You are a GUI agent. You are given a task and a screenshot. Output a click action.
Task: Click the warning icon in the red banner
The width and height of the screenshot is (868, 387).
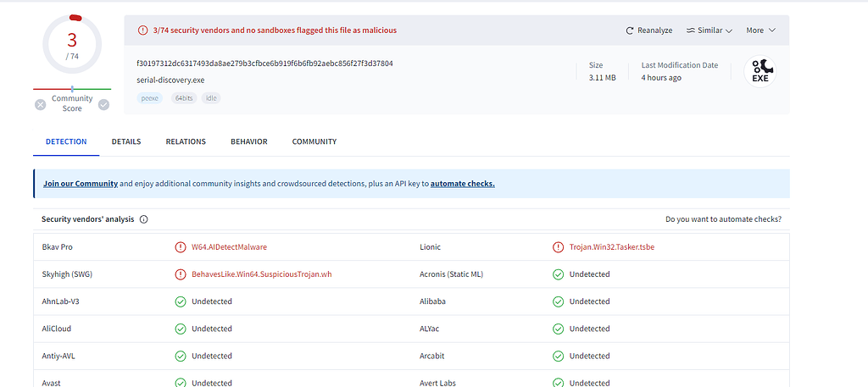(x=142, y=30)
